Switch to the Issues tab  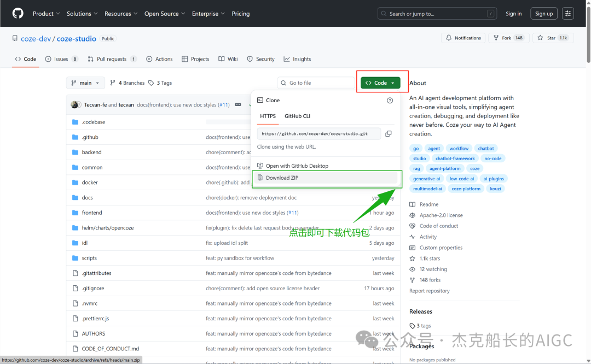[61, 59]
